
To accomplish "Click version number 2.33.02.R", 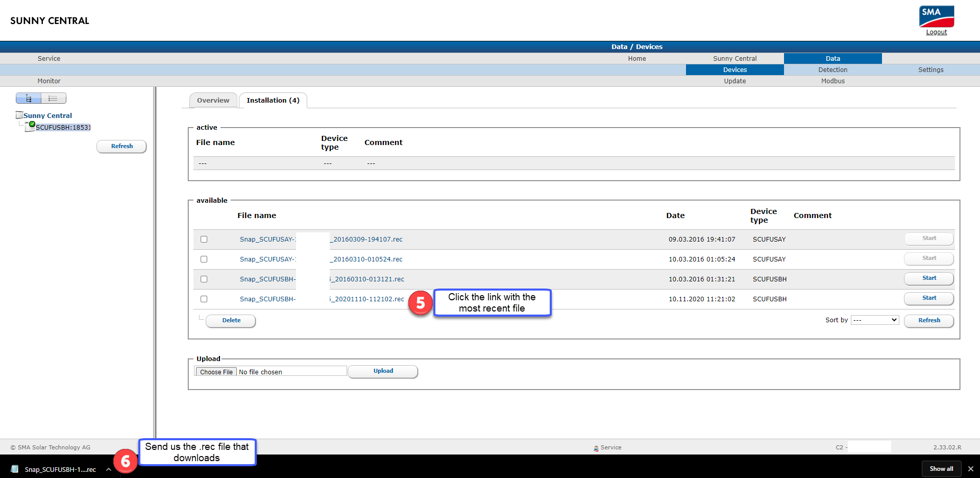I will point(947,447).
